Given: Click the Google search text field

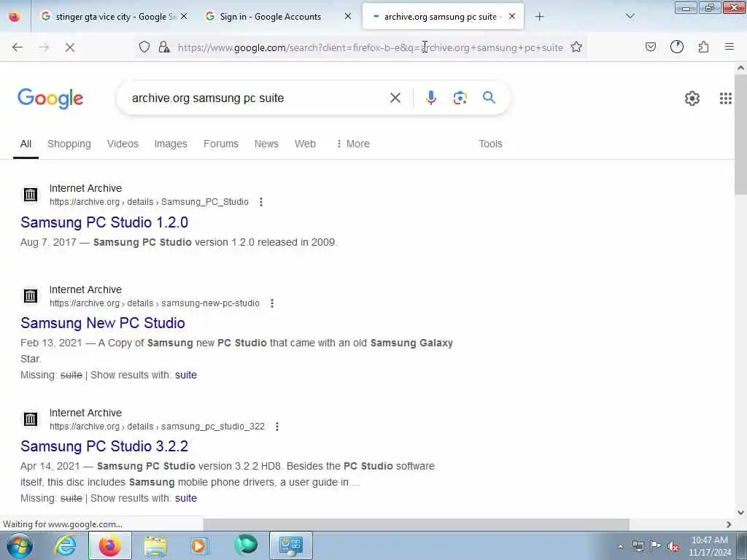Looking at the screenshot, I should pos(255,98).
